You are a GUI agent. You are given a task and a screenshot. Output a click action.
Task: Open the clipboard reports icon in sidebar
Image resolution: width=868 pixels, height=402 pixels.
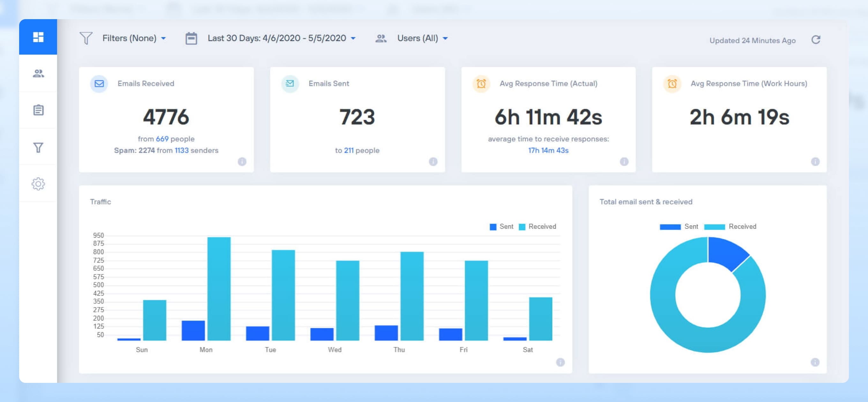38,110
